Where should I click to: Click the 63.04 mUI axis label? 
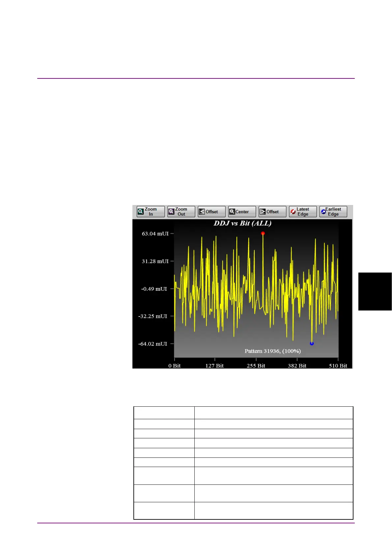point(155,234)
